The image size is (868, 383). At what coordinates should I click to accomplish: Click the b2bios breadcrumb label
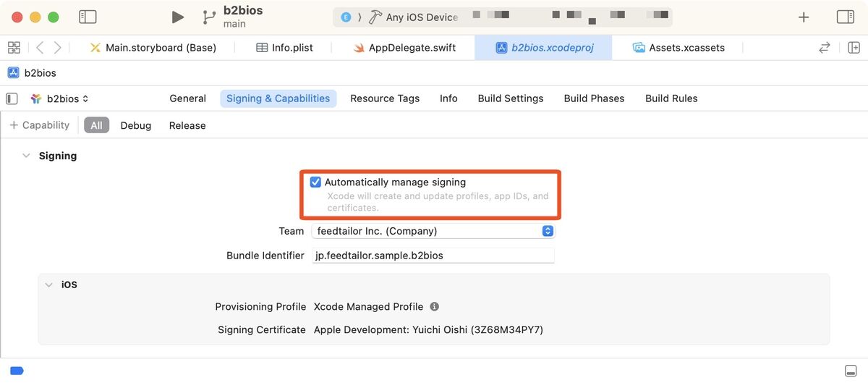(x=41, y=72)
